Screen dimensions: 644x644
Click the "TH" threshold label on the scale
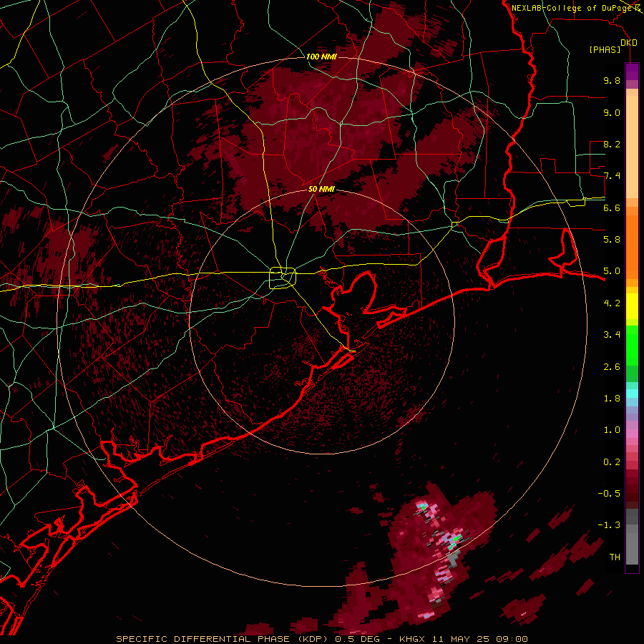coord(615,557)
